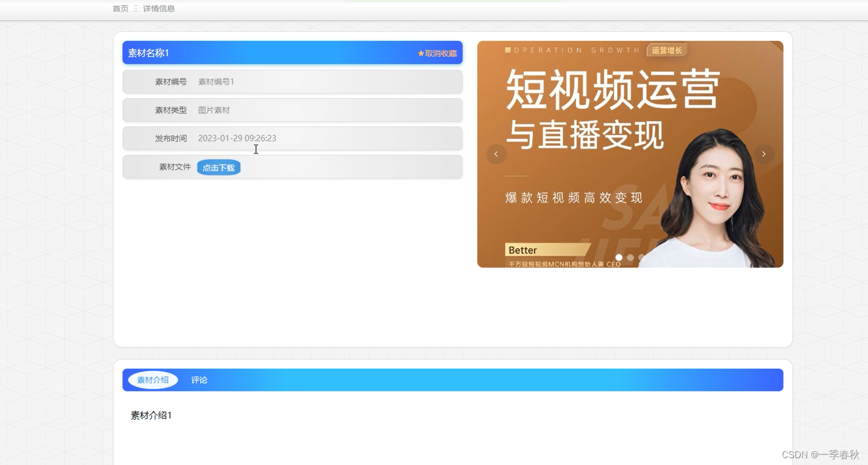
Task: Click the 图片素材 type value
Action: (x=213, y=110)
